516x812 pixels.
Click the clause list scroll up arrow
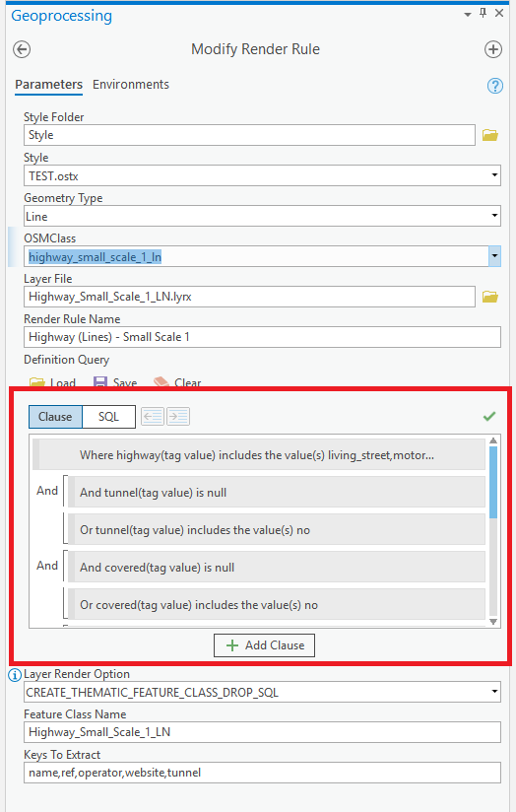493,440
